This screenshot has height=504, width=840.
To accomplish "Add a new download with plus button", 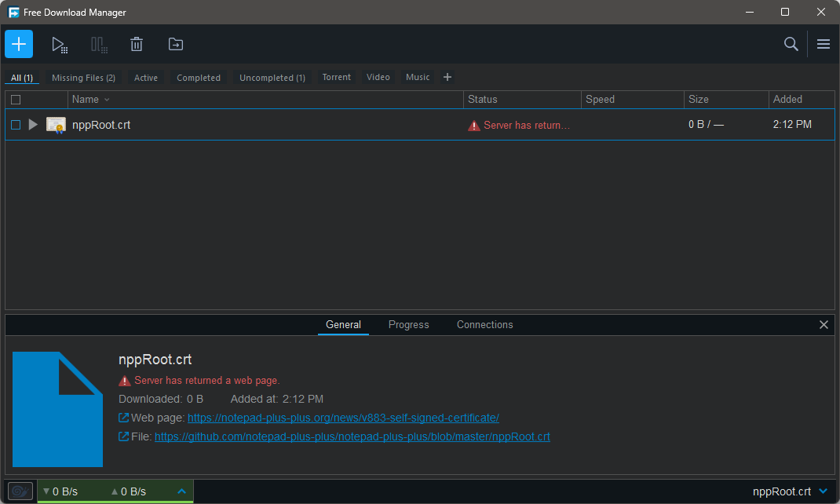I will [19, 44].
